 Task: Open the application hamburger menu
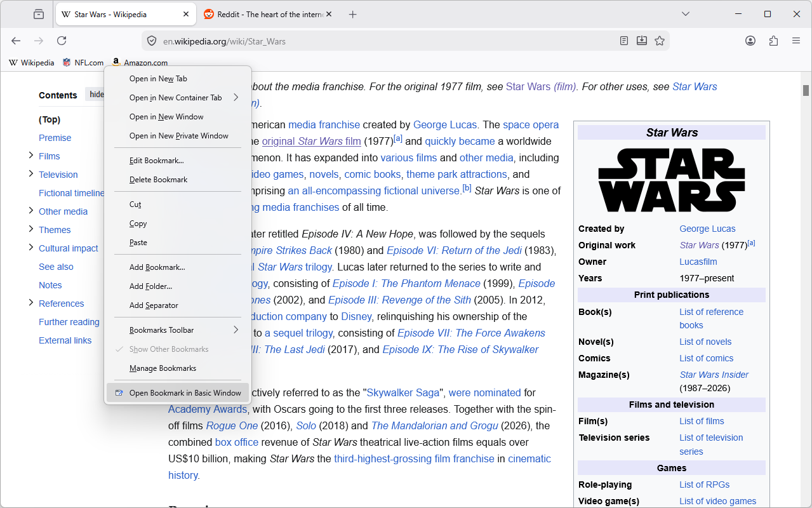click(796, 41)
